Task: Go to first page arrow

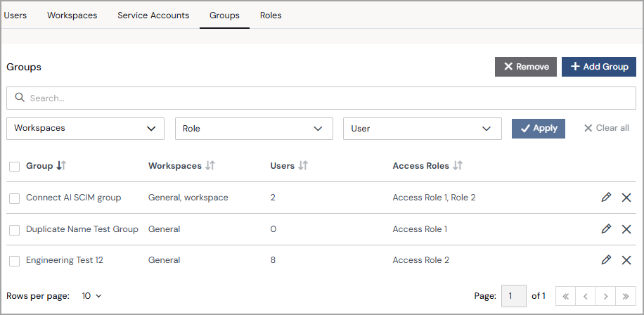Action: 565,296
